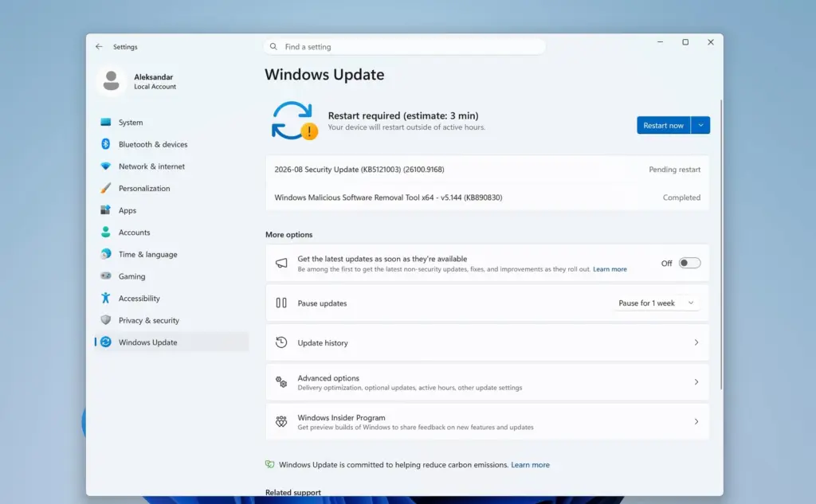Open Gaming settings

click(172, 276)
